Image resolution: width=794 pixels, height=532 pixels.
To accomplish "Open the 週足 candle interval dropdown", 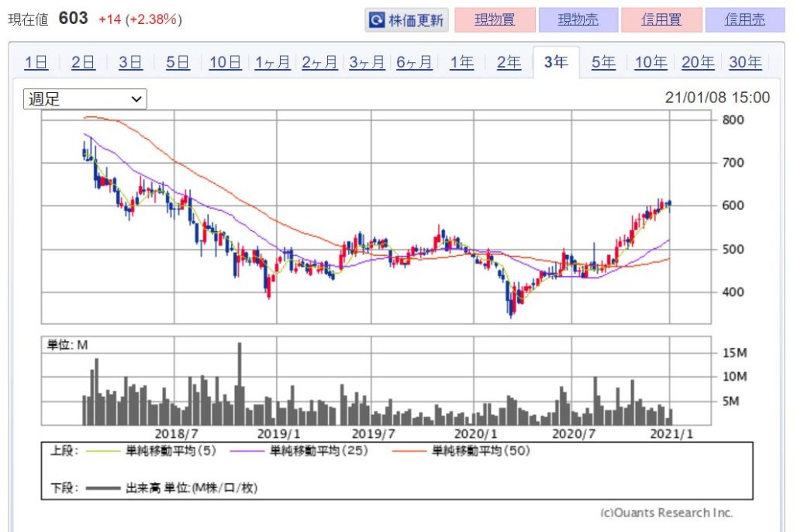I will click(85, 98).
